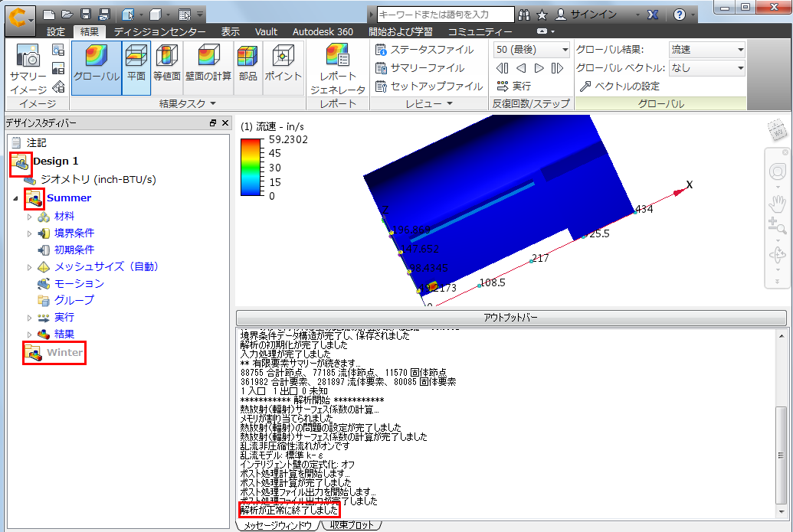
Task: Expand the 結果タスク panel dropdown arrow
Action: pyautogui.click(x=213, y=103)
